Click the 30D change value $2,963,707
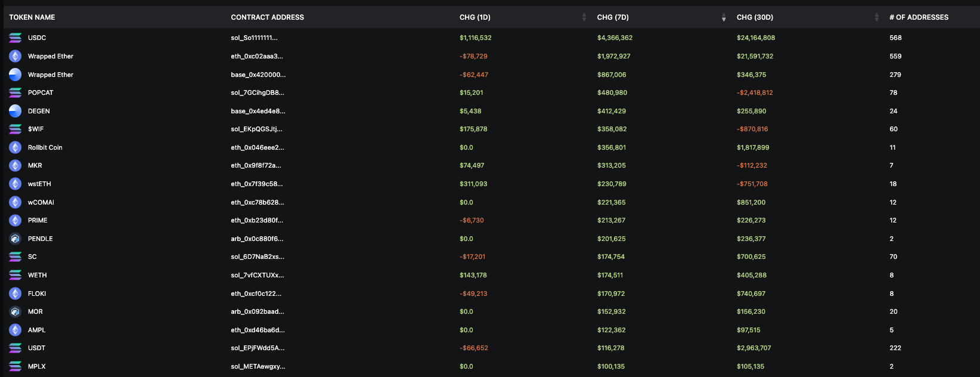The height and width of the screenshot is (377, 980). [754, 348]
